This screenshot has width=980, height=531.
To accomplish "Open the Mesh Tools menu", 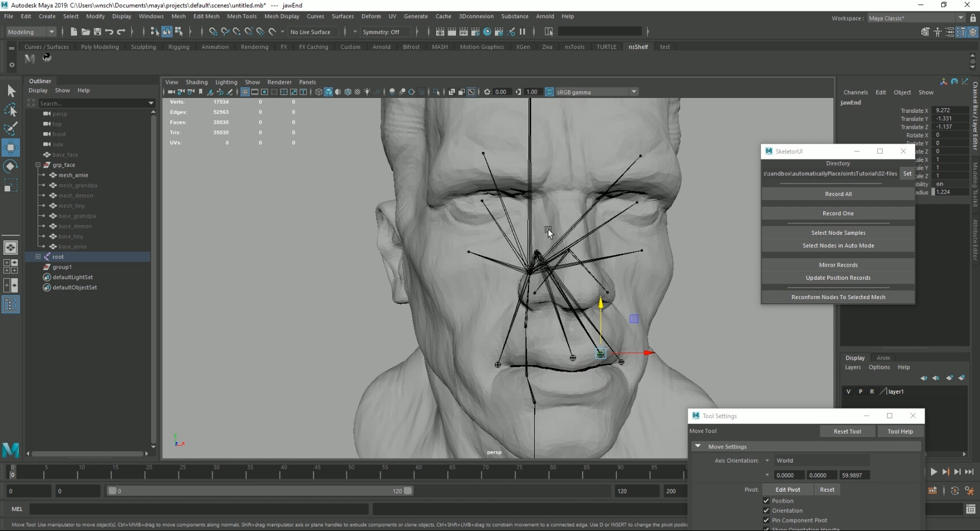I will pyautogui.click(x=242, y=16).
